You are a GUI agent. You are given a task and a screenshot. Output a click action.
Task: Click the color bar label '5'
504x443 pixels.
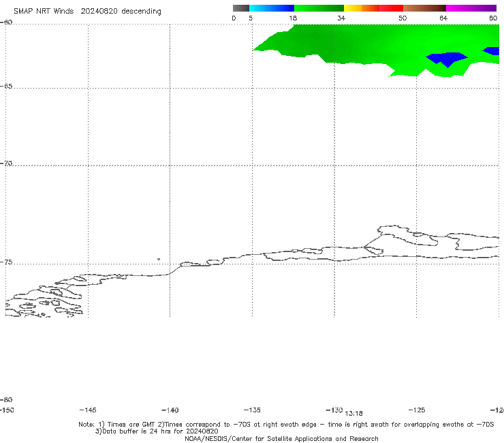coord(251,18)
